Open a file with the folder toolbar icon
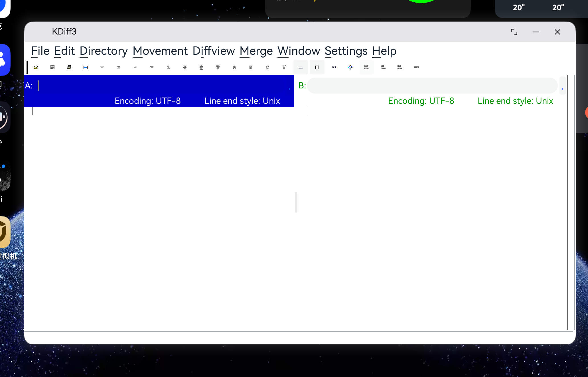Image resolution: width=588 pixels, height=377 pixels. (x=36, y=67)
